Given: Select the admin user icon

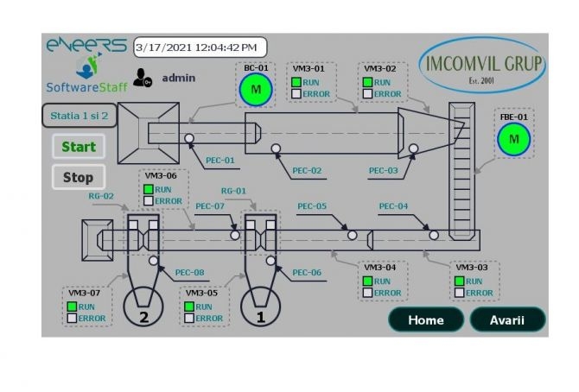Looking at the screenshot, I should pos(143,78).
